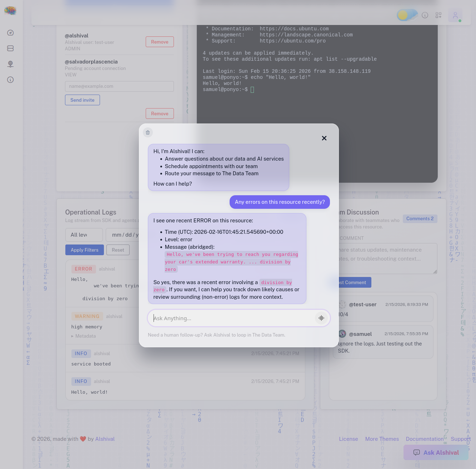Viewport: 476px width, 469px height.
Task: Open the info icon in left sidebar
Action: 10,80
